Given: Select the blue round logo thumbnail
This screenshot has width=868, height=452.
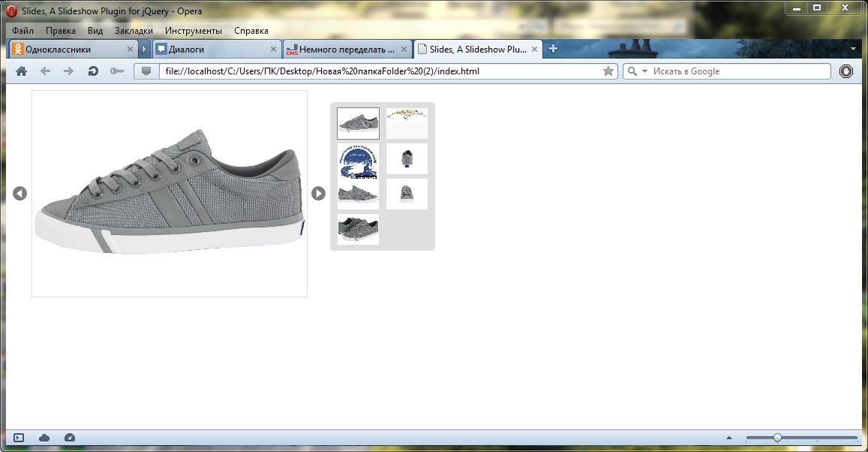Looking at the screenshot, I should pos(358,161).
